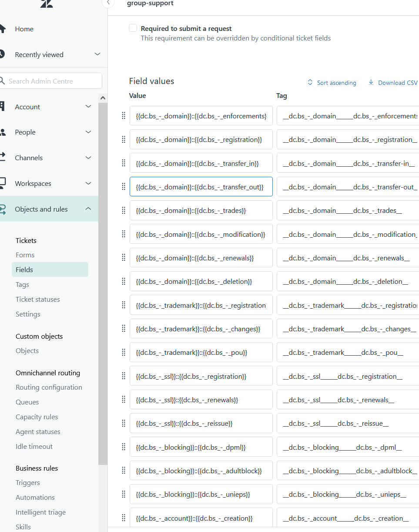The width and height of the screenshot is (419, 532).
Task: Collapse the Objects and rules section
Action: tap(88, 209)
